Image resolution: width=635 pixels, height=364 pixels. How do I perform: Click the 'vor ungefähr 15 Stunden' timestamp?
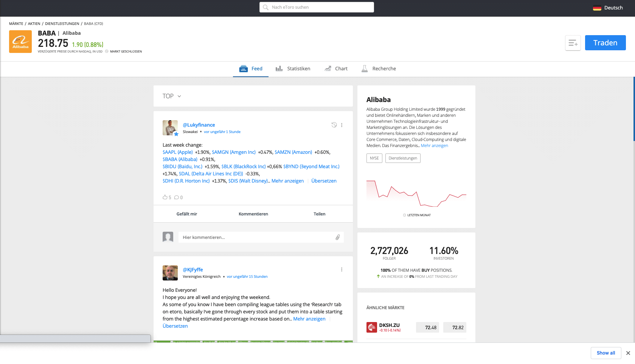247,277
